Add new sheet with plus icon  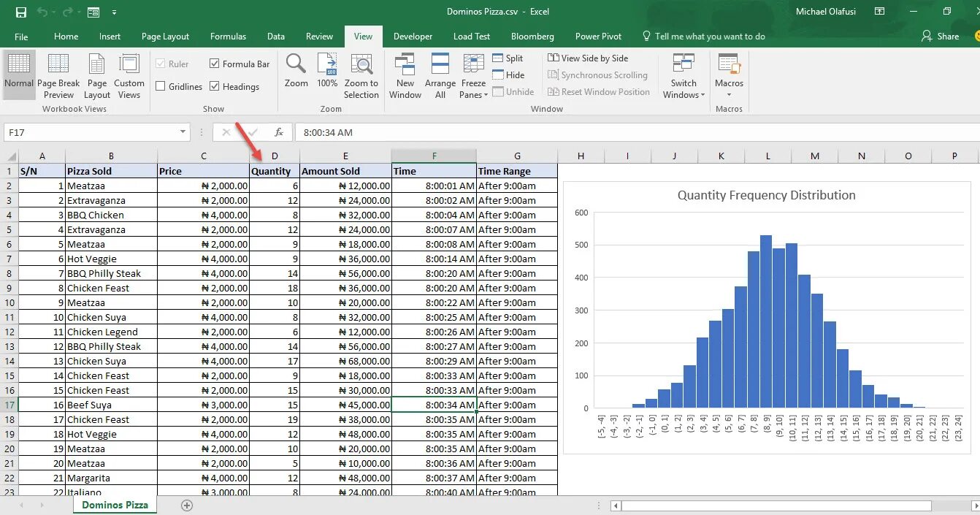[187, 505]
